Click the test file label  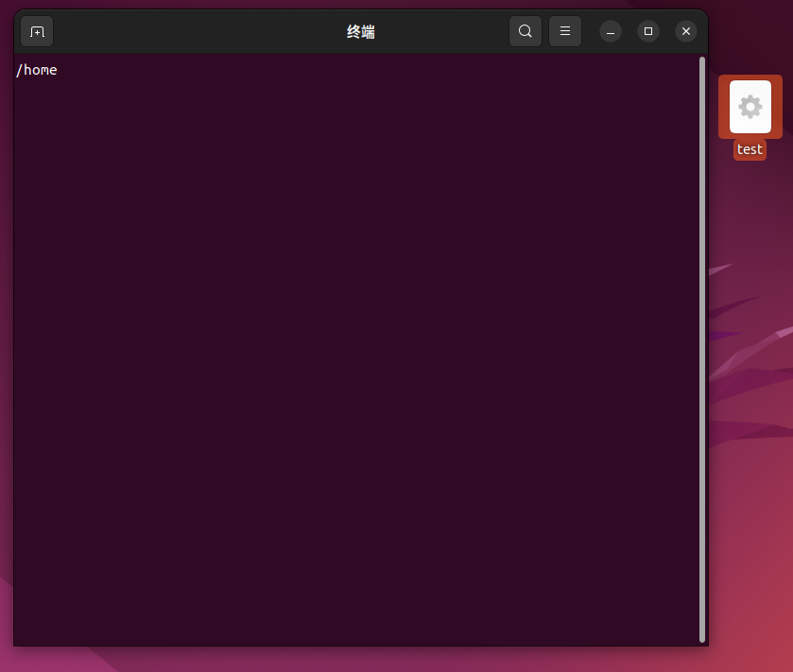tap(750, 149)
